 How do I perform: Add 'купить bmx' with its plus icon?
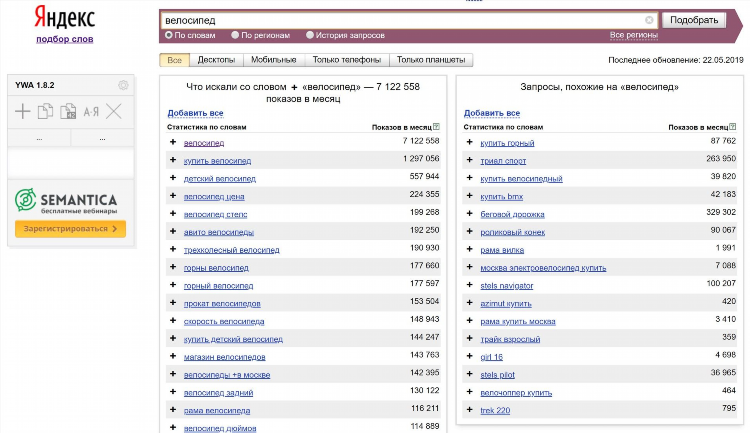click(x=470, y=196)
